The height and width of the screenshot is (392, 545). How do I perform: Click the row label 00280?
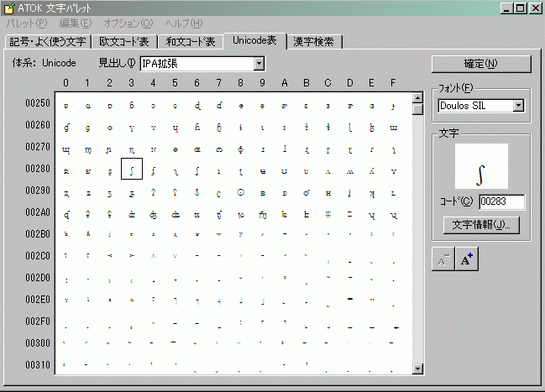click(38, 169)
